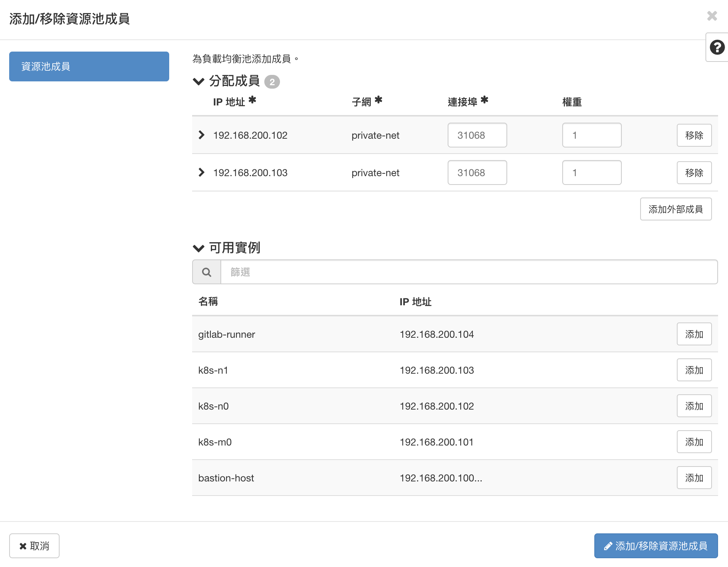This screenshot has width=728, height=567.
Task: Submit with 添加/移除資源池成員 button
Action: [x=655, y=546]
